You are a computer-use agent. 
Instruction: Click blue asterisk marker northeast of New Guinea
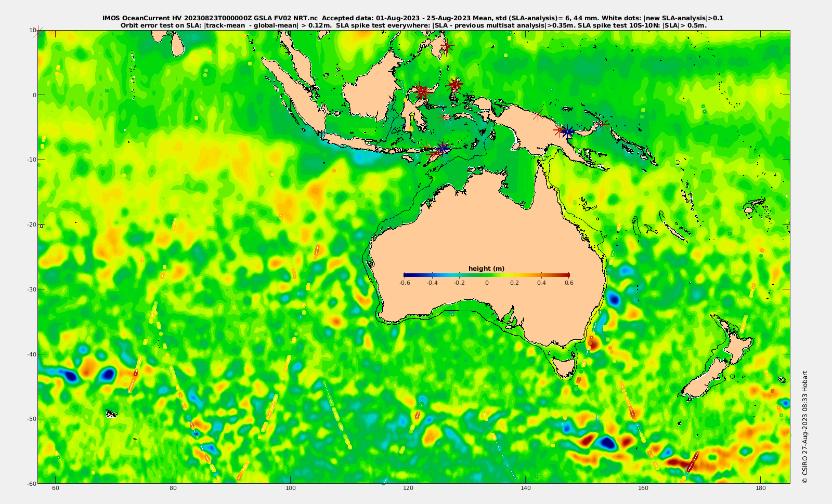568,132
